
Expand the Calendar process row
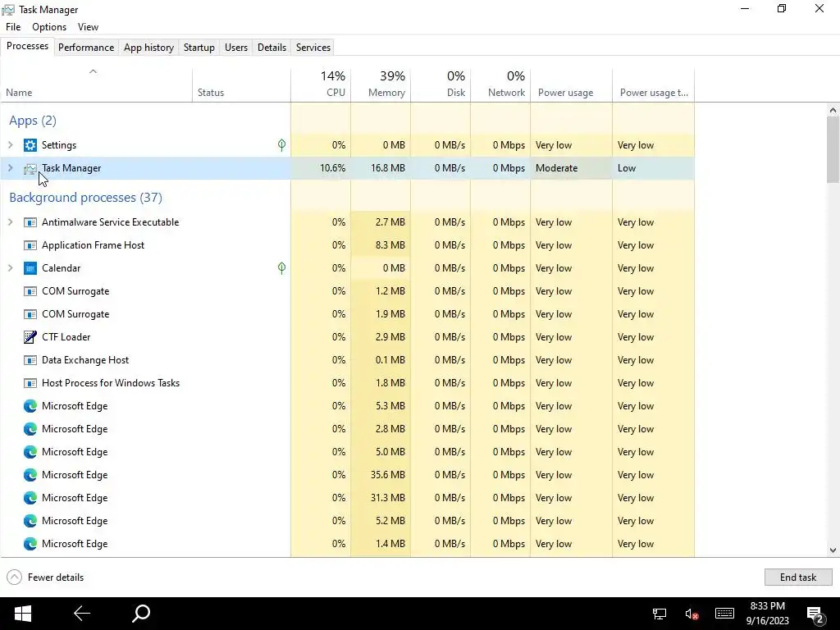pos(10,268)
